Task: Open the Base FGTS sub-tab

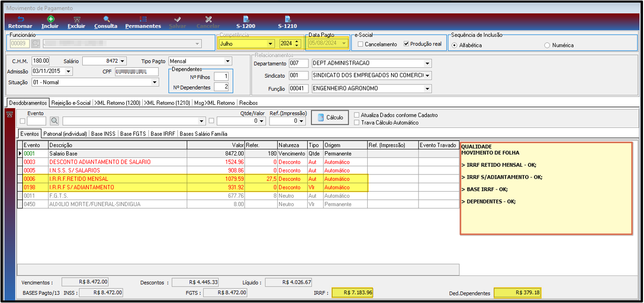Action: coord(133,134)
